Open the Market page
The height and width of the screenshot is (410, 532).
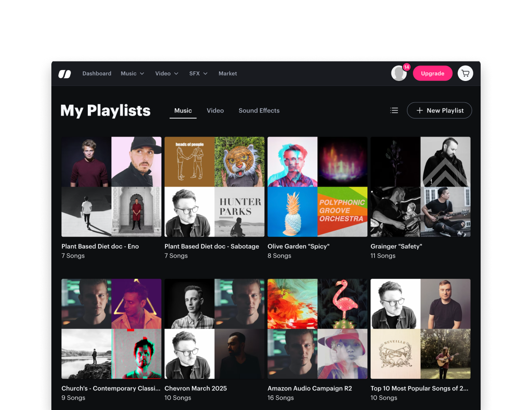coord(228,73)
